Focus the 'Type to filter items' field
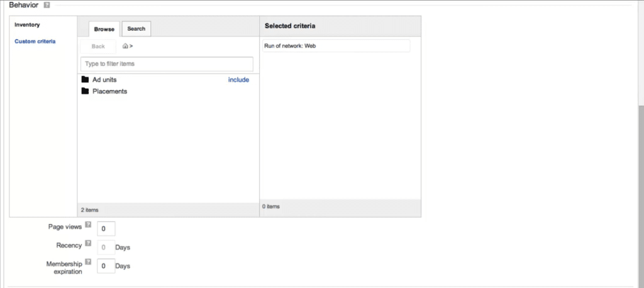644x288 pixels. pyautogui.click(x=167, y=64)
